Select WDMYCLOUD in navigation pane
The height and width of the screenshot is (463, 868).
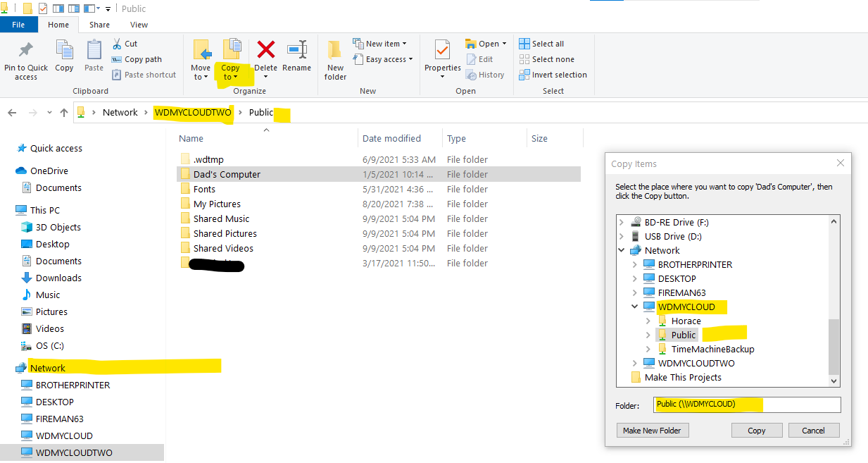click(x=64, y=436)
